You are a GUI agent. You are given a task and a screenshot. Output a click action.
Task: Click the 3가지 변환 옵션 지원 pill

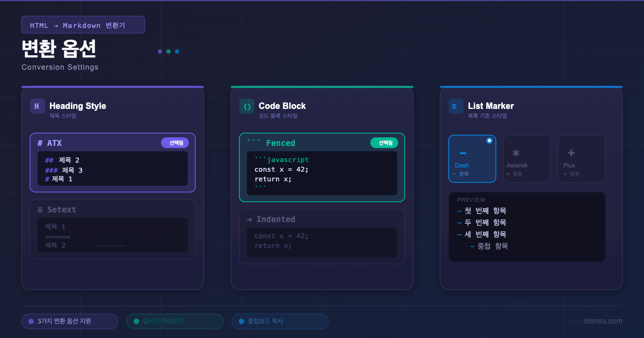click(70, 321)
